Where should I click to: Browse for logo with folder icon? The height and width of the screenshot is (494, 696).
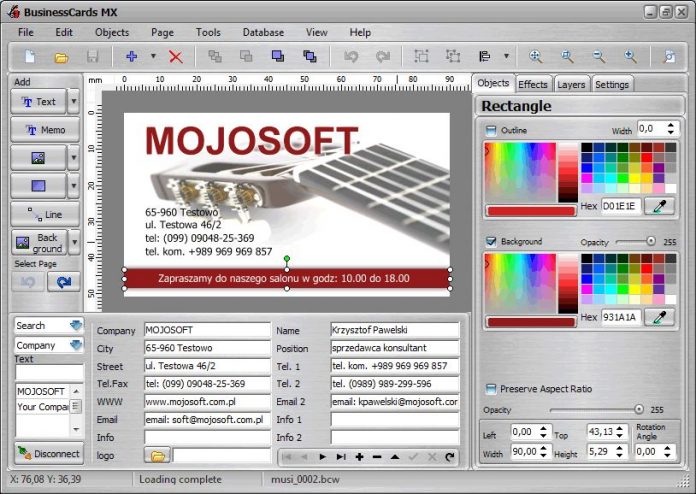(157, 455)
